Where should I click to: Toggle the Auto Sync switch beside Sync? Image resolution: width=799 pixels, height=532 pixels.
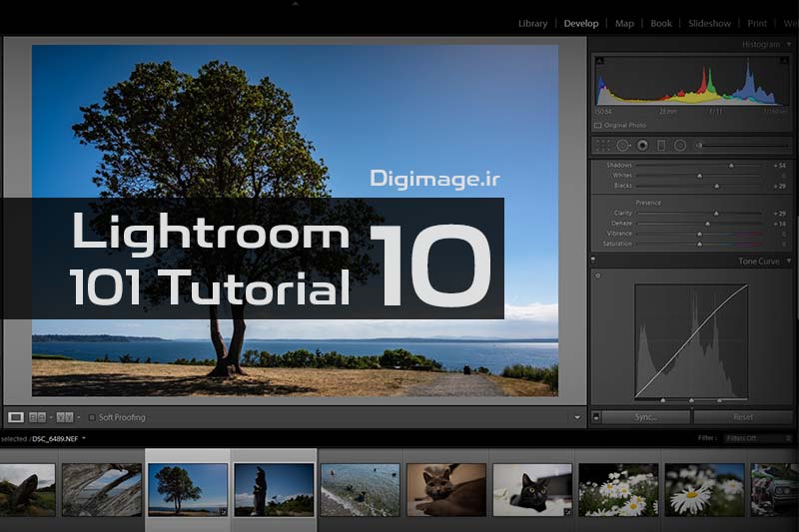coord(595,417)
